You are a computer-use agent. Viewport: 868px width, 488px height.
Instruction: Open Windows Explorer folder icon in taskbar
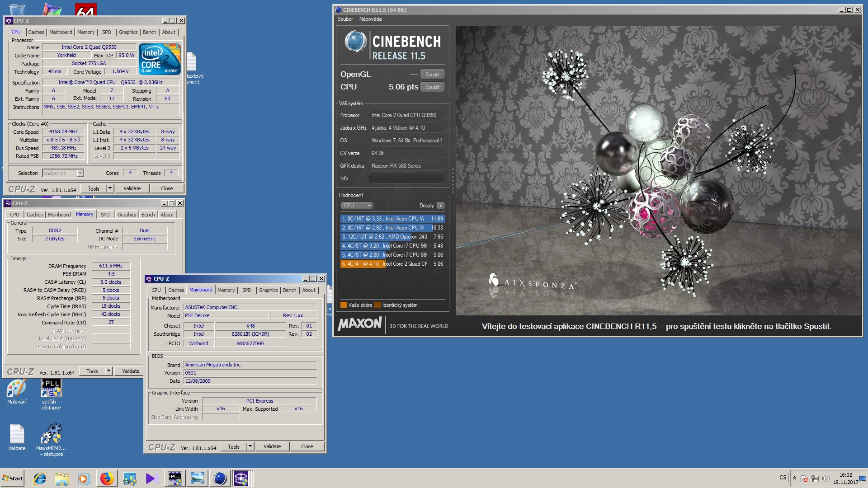(62, 478)
